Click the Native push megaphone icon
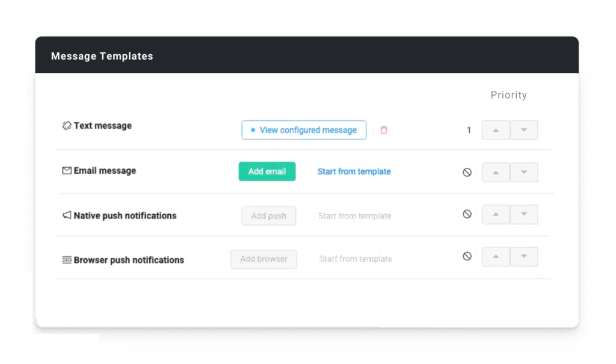The width and height of the screenshot is (616, 364). click(67, 215)
